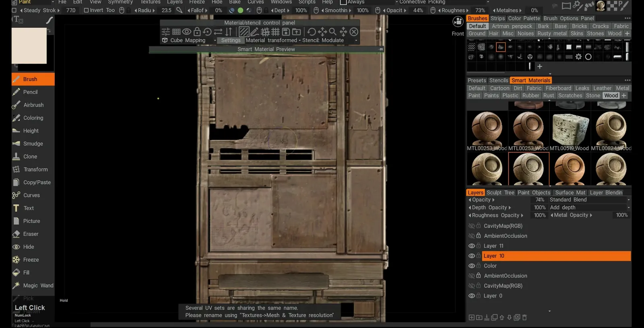Open the Standard Blend mode dropdown

click(590, 200)
